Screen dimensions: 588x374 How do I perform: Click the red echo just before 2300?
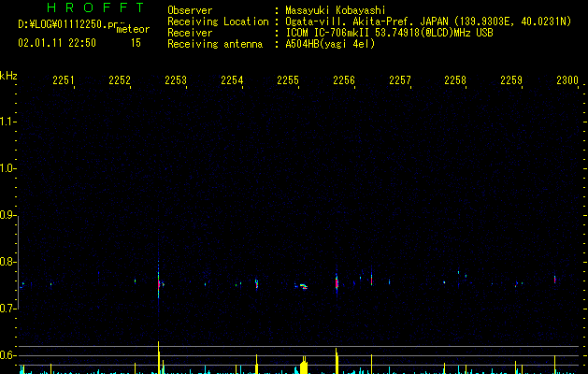pos(555,280)
